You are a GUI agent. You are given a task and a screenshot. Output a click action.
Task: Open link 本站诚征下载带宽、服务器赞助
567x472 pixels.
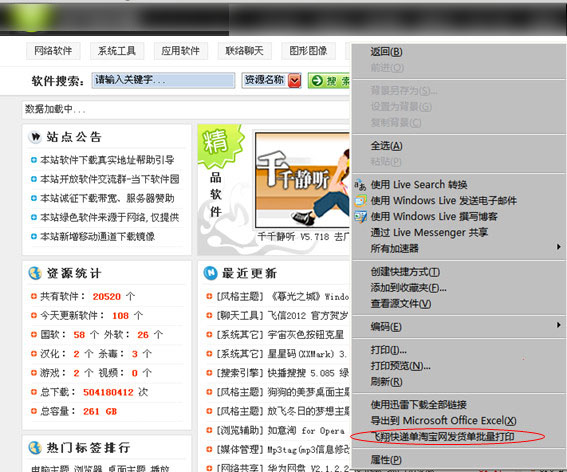107,198
